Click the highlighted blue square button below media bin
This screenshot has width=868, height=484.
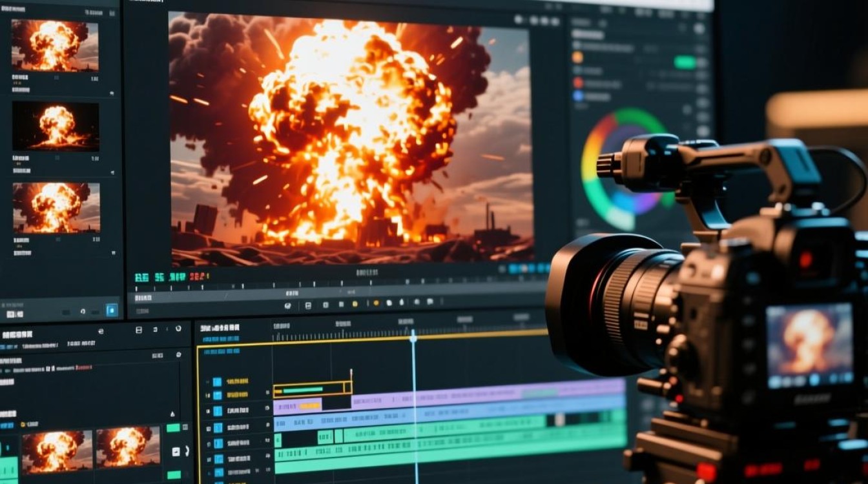click(112, 310)
